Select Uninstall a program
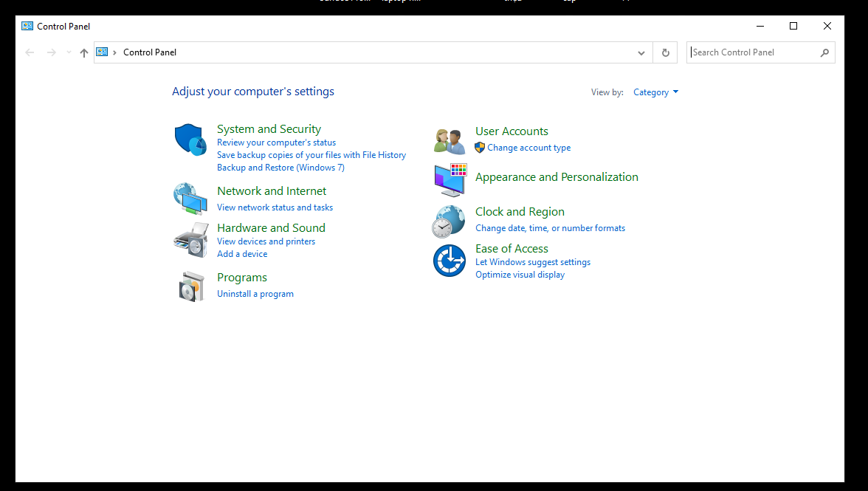Screen dimensions: 868x491 [x=255, y=294]
